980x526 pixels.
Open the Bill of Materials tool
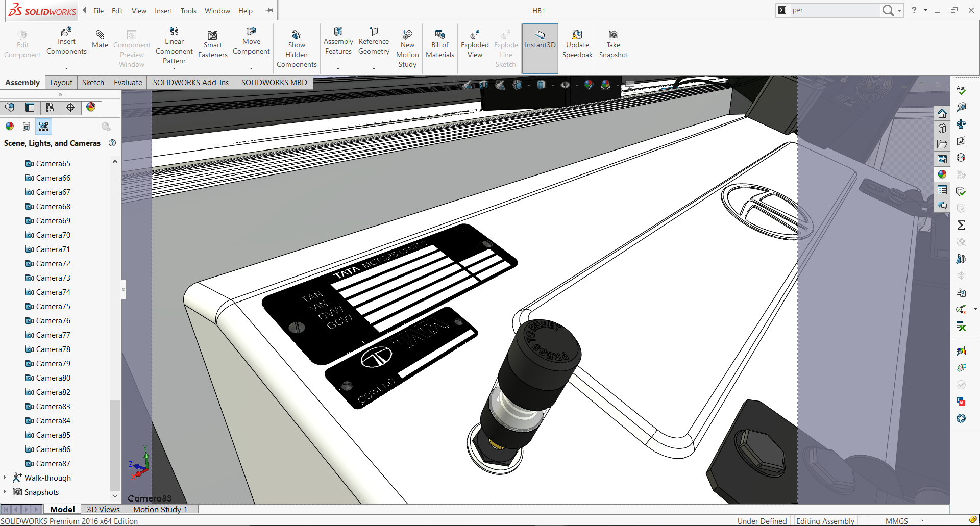(x=439, y=44)
